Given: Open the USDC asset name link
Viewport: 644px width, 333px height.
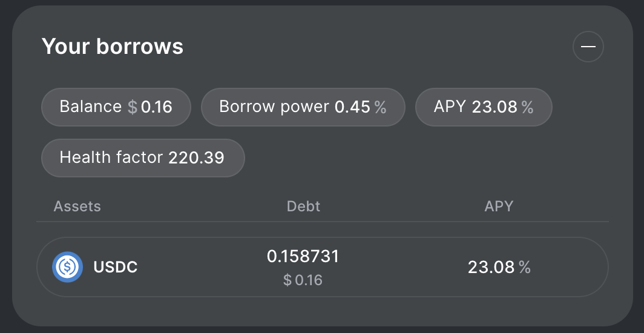Looking at the screenshot, I should [x=116, y=267].
